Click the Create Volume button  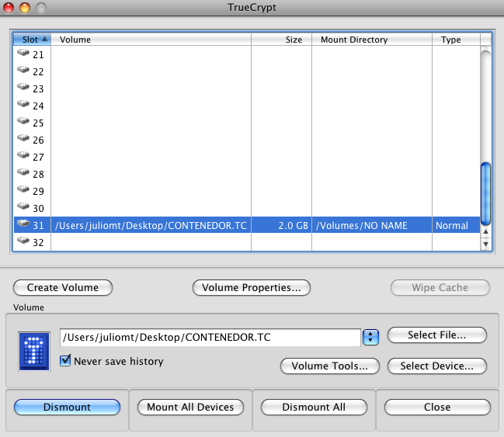point(63,288)
